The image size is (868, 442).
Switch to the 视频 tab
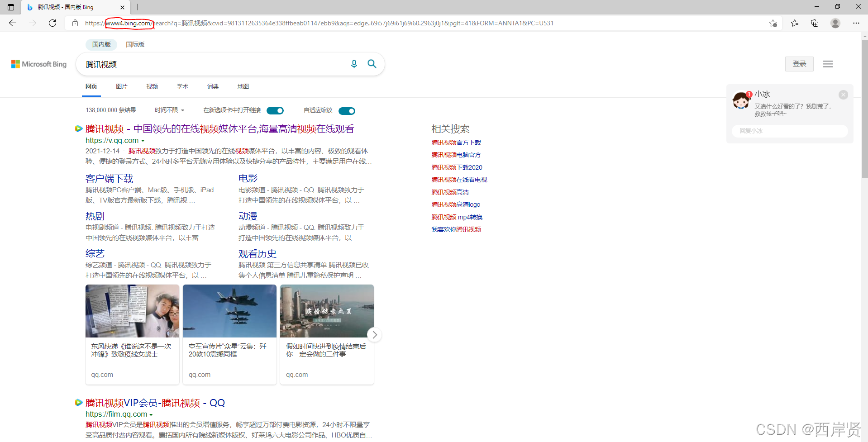pos(152,86)
